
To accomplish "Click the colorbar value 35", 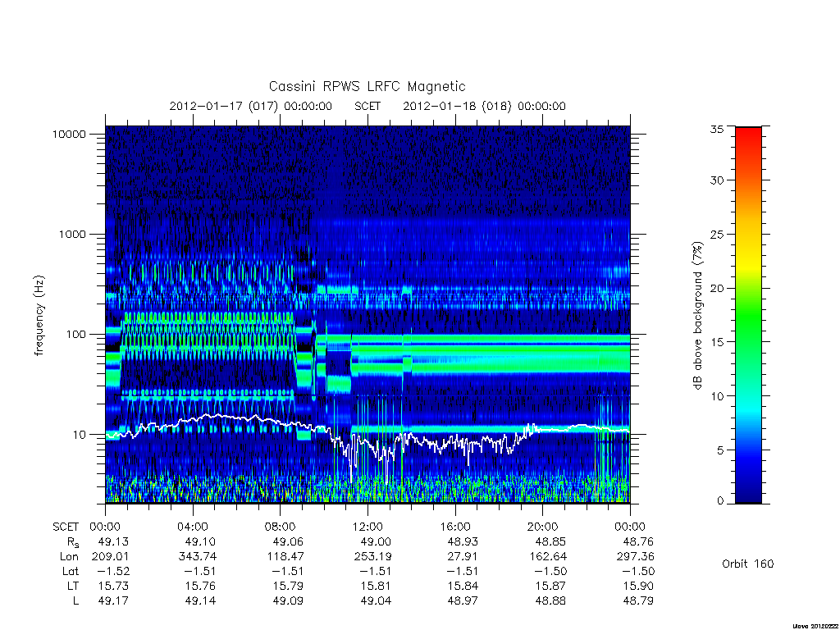I will (716, 129).
